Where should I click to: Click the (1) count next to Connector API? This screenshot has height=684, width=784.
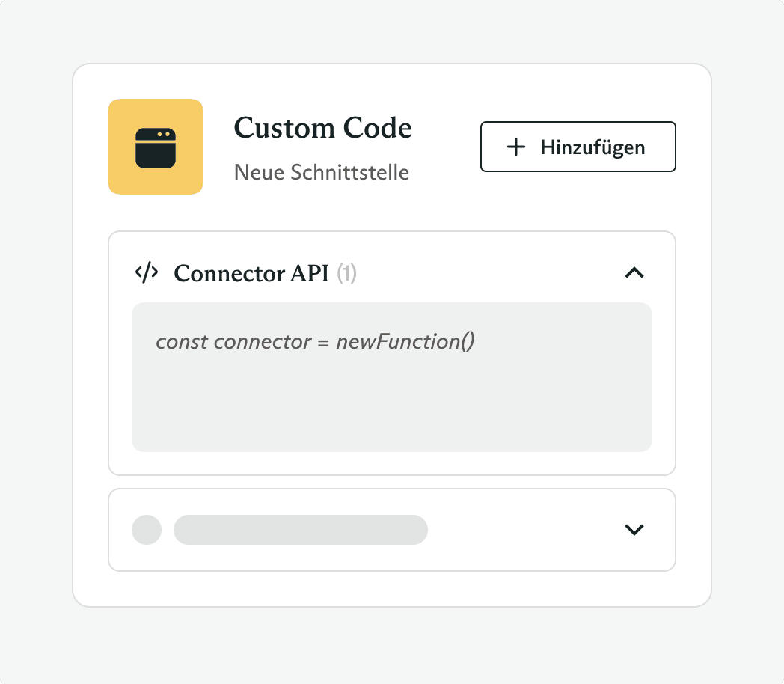[x=346, y=274]
